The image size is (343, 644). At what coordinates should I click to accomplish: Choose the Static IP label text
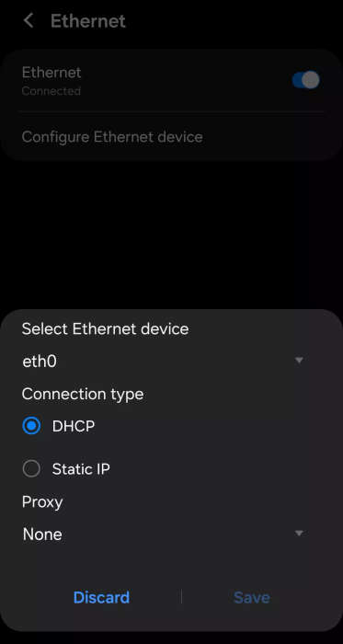coord(81,469)
